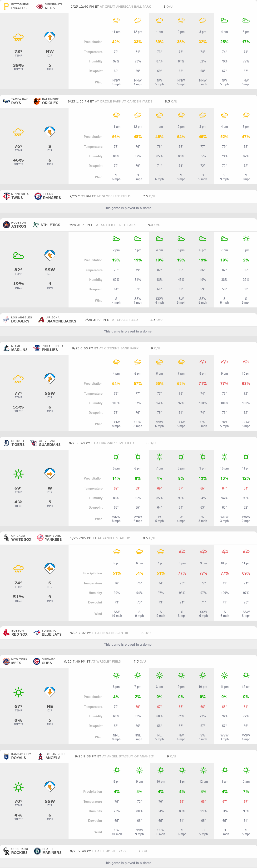Click the Toronto Blue Jays logo

point(37,633)
